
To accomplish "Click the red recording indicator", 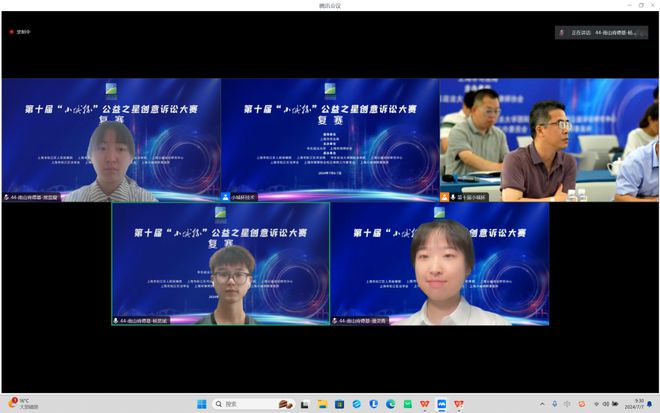I will click(x=11, y=32).
